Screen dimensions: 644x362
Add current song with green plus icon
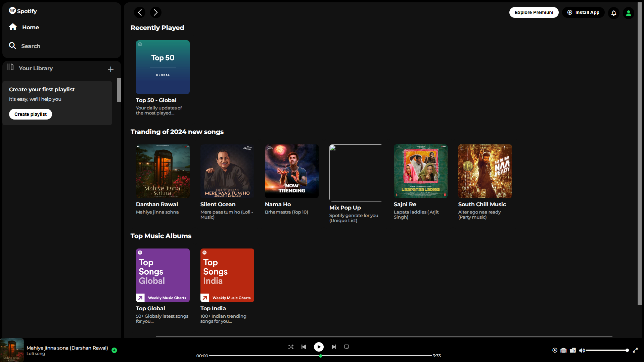[x=114, y=350]
